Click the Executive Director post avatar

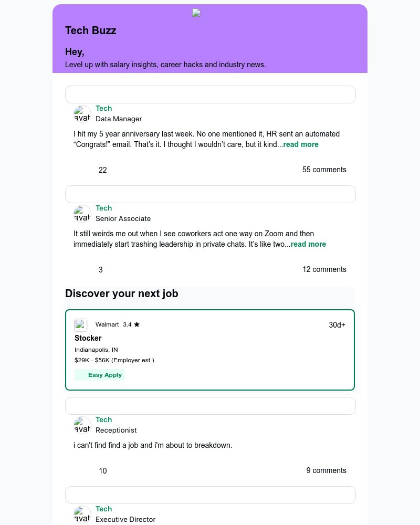[x=82, y=514]
